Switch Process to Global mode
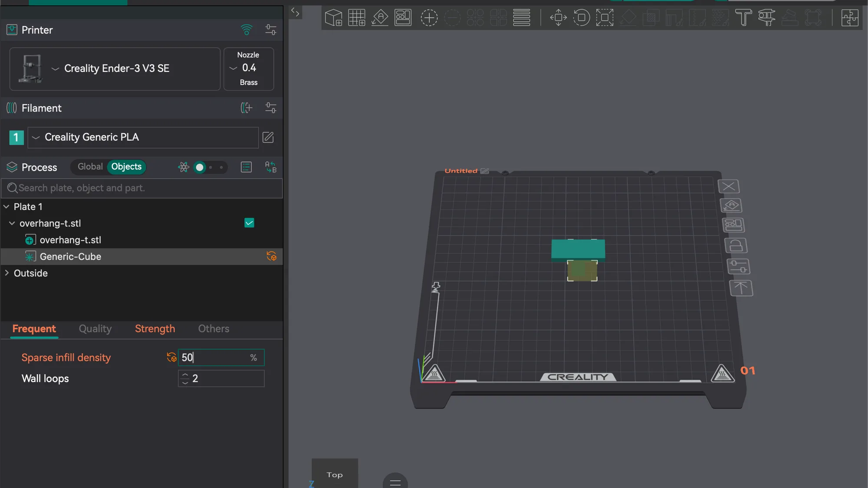This screenshot has height=488, width=868. click(x=90, y=167)
